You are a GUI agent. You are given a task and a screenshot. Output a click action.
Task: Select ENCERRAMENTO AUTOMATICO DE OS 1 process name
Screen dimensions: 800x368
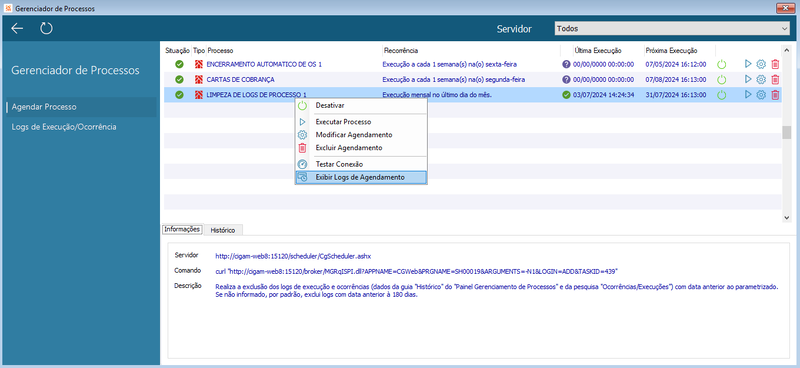tap(264, 64)
